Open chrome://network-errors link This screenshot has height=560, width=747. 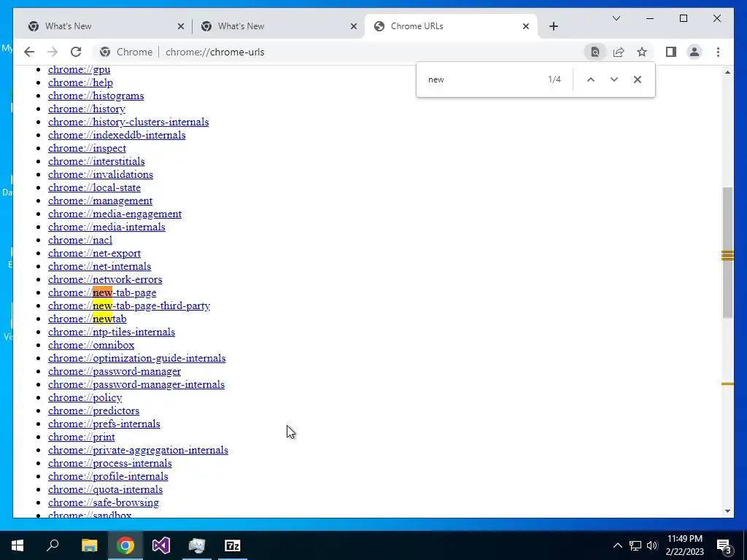tap(105, 279)
